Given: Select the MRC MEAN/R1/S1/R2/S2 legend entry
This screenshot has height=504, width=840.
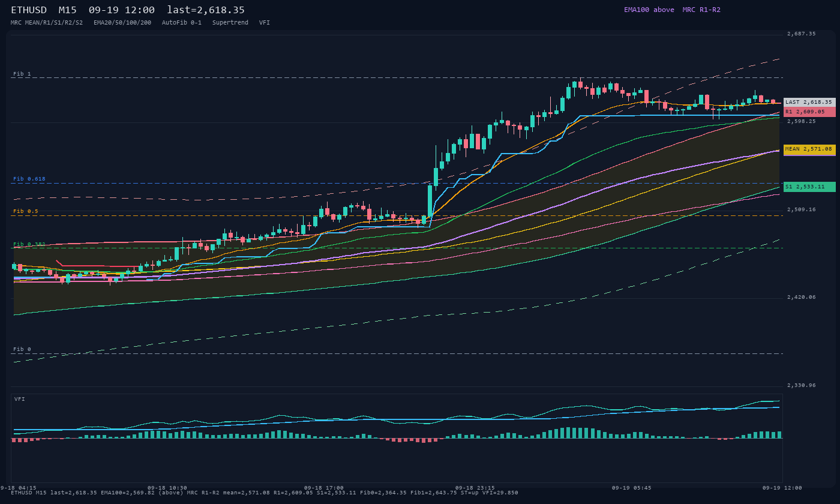Looking at the screenshot, I should coord(47,23).
